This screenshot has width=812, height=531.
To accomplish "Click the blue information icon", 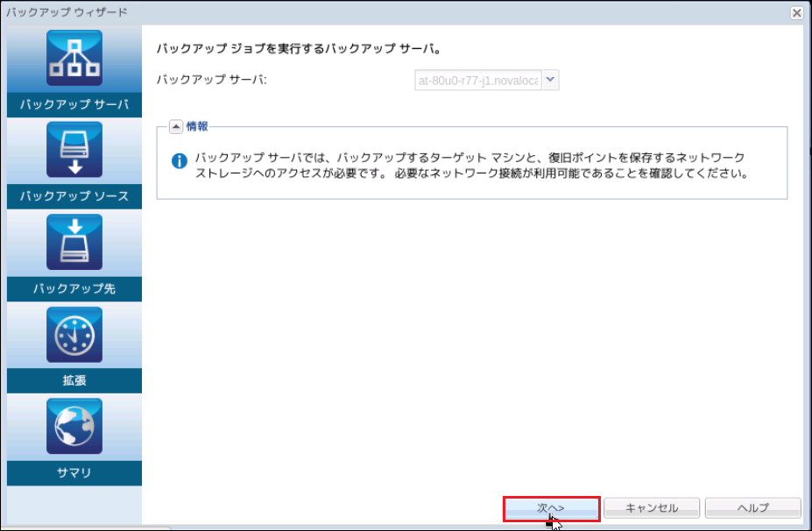I will pyautogui.click(x=180, y=160).
